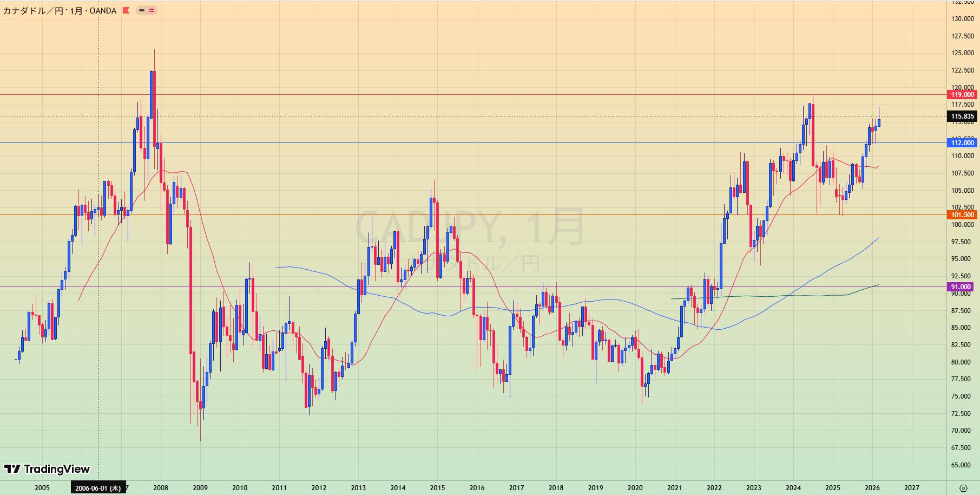The width and height of the screenshot is (980, 495).
Task: Toggle the indicator legend pill near the title
Action: [146, 10]
